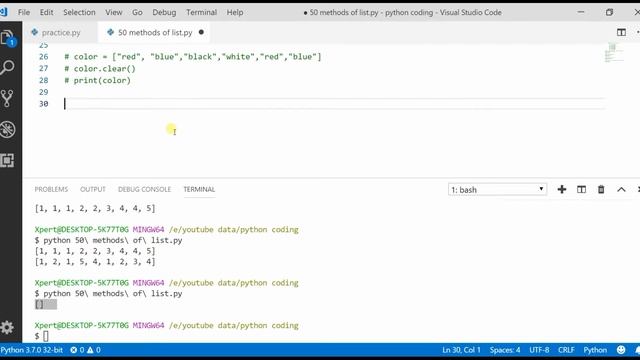
Task: Switch to the OUTPUT panel tab
Action: pos(93,189)
